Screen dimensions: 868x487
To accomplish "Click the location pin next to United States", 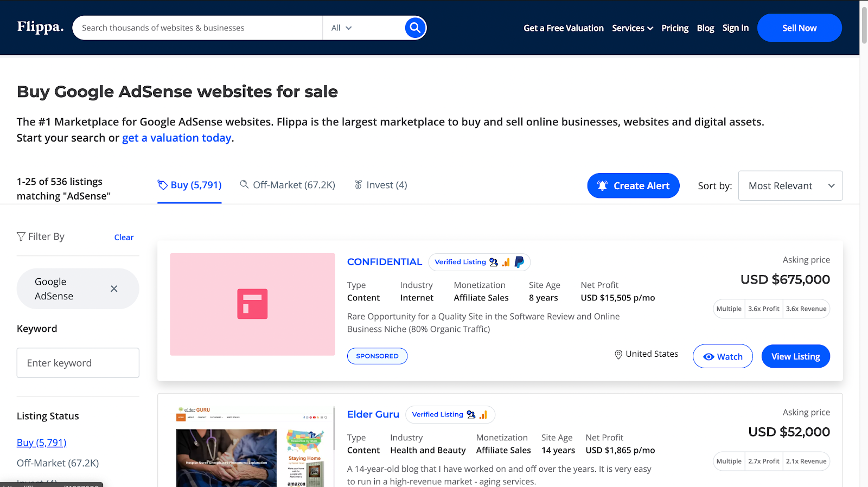I will 618,354.
